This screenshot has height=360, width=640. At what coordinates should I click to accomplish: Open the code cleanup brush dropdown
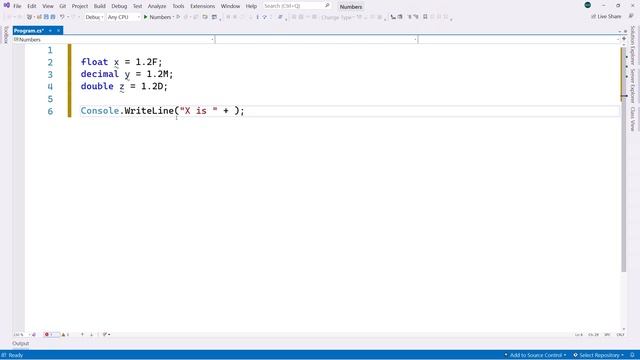107,335
